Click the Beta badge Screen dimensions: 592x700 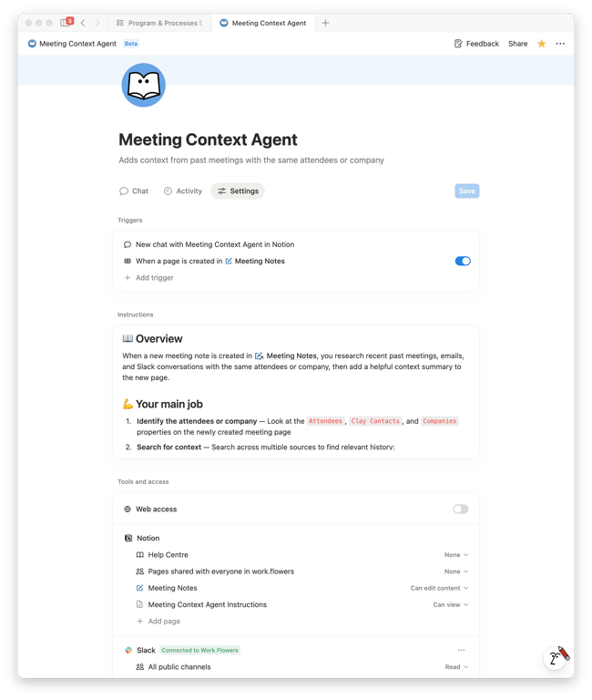point(131,44)
